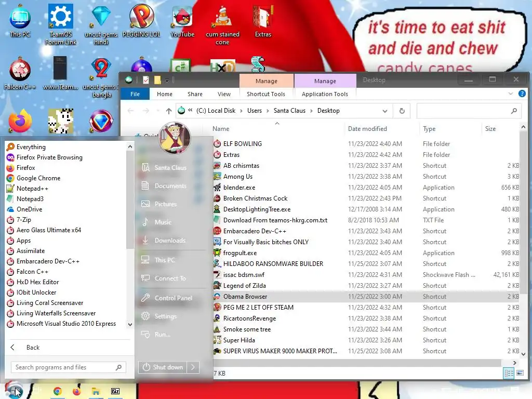Click the file list vertical scrollbar down arrow
Image resolution: width=532 pixels, height=399 pixels.
pyautogui.click(x=523, y=354)
